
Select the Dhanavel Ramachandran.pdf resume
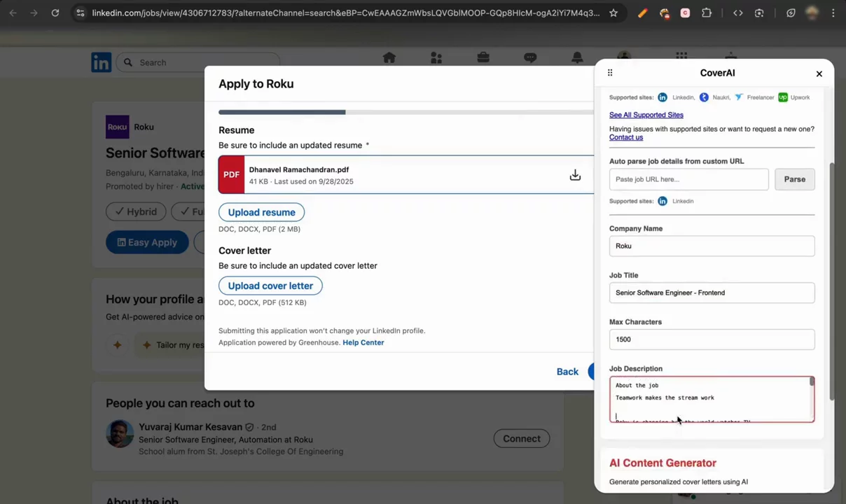point(405,174)
